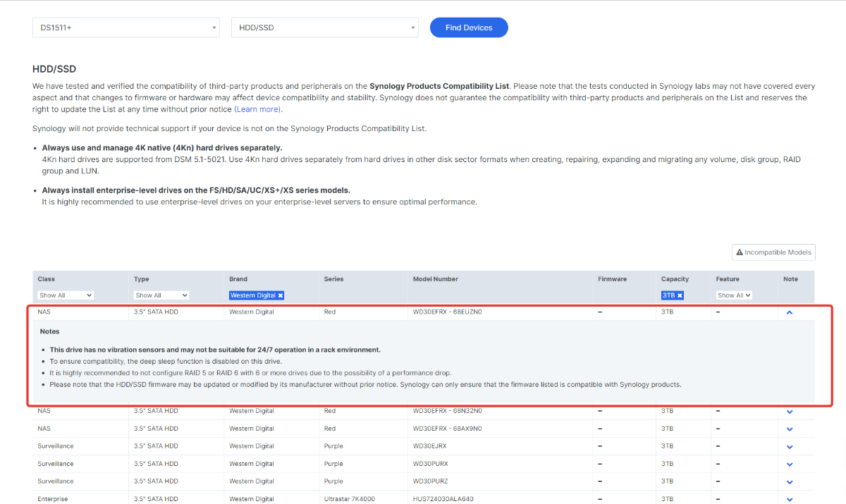Remove the Western Digital brand filter
The width and height of the screenshot is (846, 504).
tap(280, 295)
